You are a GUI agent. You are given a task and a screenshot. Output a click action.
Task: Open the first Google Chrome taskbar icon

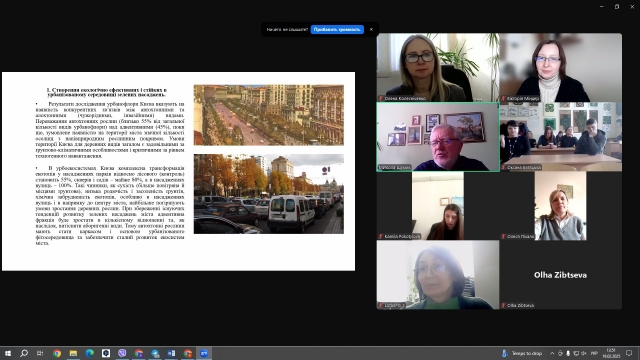click(57, 353)
